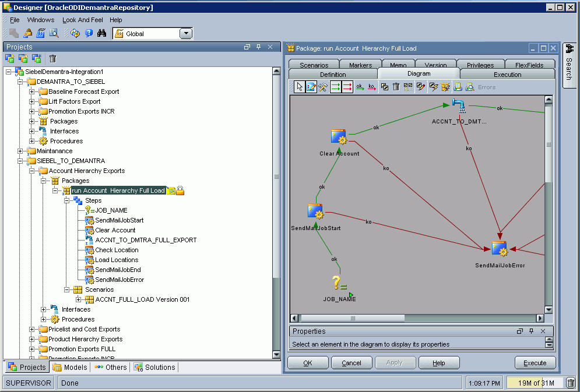Click the Execute button
580x392 pixels.
[x=535, y=363]
